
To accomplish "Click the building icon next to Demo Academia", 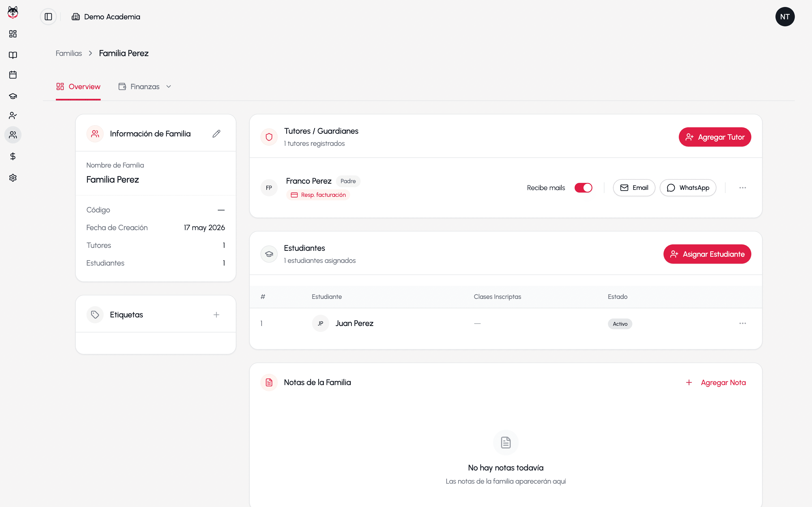I will click(x=76, y=17).
